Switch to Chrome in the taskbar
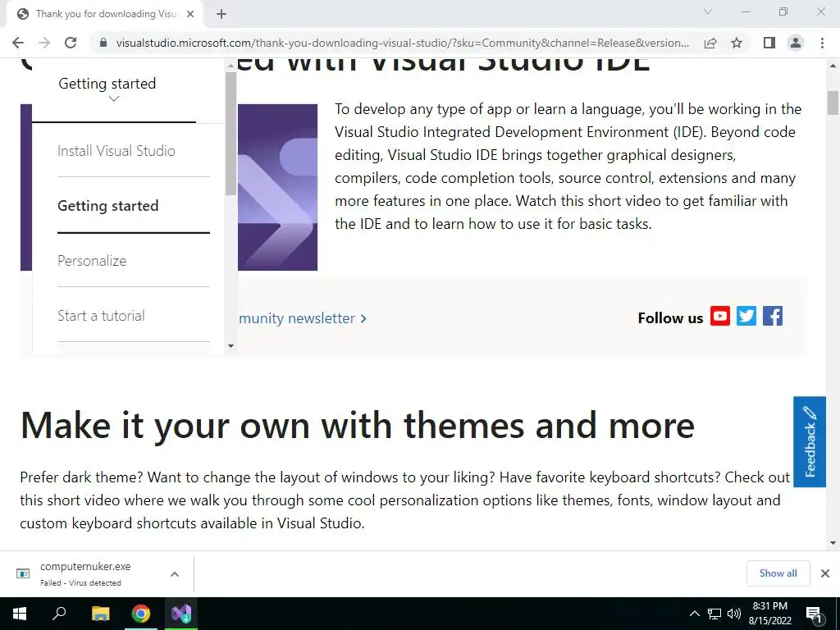The height and width of the screenshot is (630, 840). click(141, 614)
